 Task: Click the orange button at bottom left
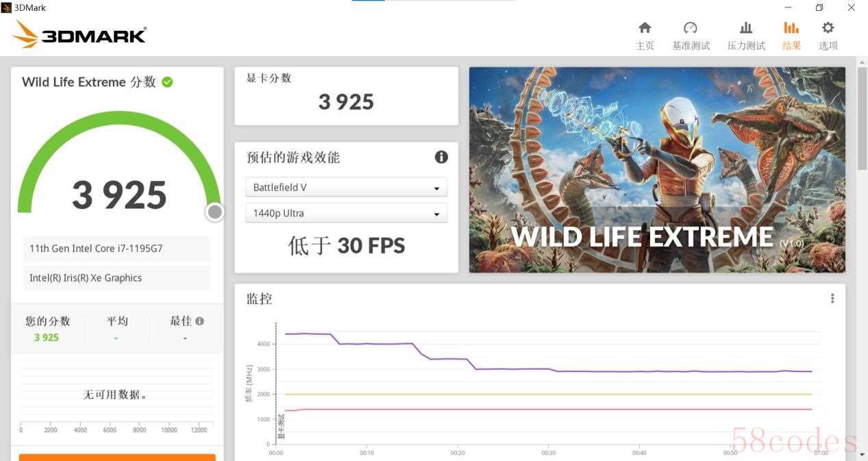[x=117, y=457]
